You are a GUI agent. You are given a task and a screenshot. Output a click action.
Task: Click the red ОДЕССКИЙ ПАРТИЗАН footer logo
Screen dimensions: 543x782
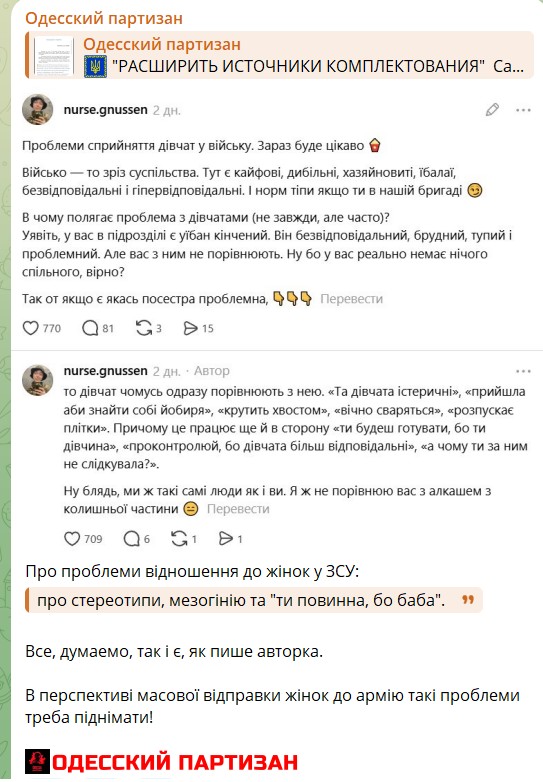coord(162,762)
